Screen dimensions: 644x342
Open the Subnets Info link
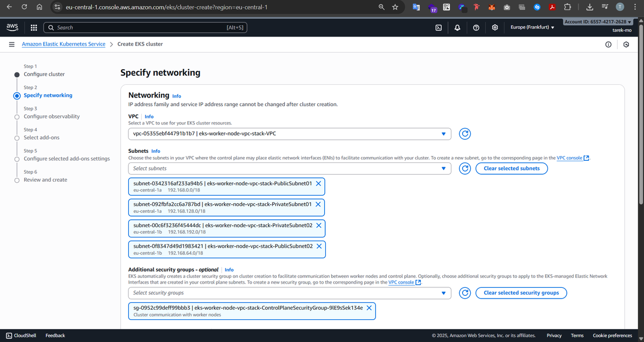tap(156, 151)
